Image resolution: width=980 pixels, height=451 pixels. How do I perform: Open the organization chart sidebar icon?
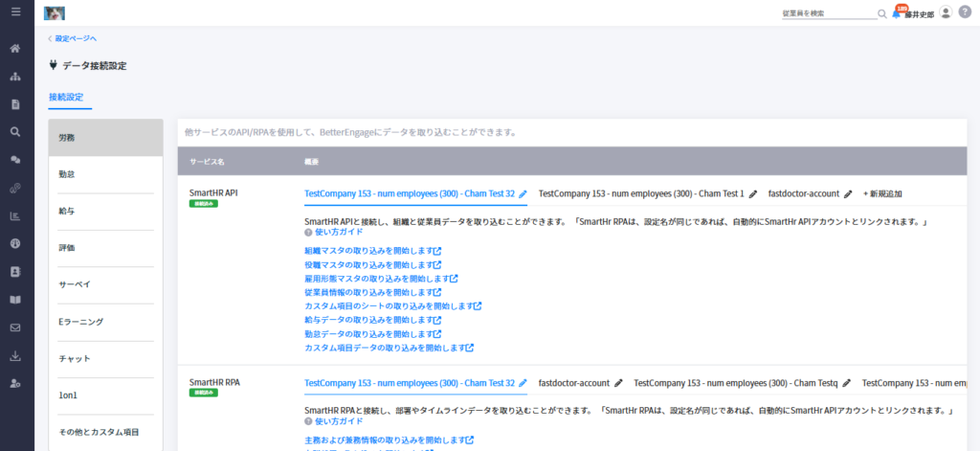[x=16, y=77]
